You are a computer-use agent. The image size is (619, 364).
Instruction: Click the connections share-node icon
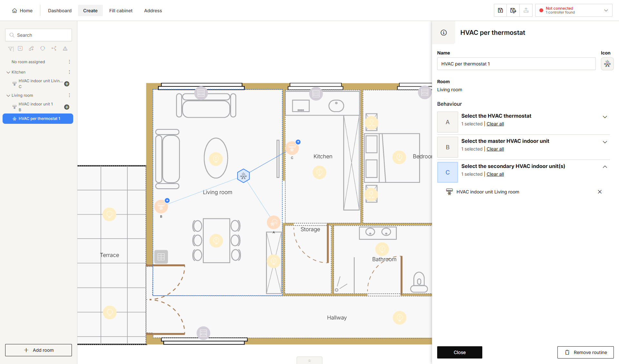(x=54, y=48)
